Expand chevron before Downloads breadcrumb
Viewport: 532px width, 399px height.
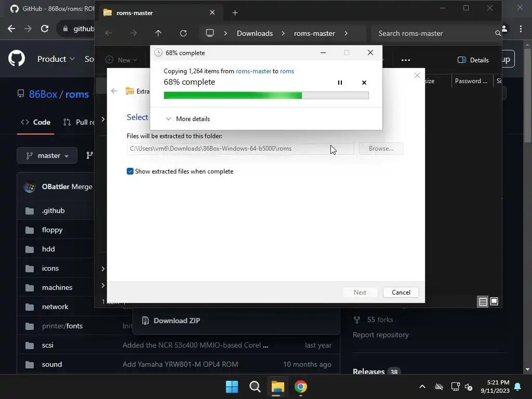(x=225, y=33)
